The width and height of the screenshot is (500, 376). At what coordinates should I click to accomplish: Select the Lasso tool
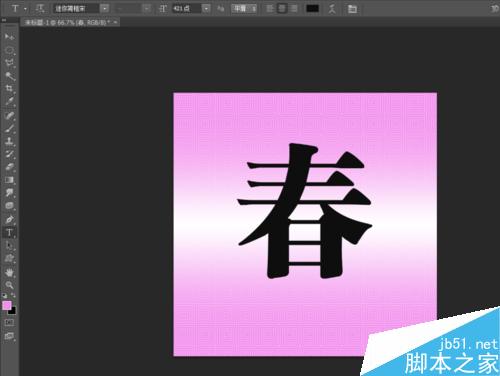(9, 63)
